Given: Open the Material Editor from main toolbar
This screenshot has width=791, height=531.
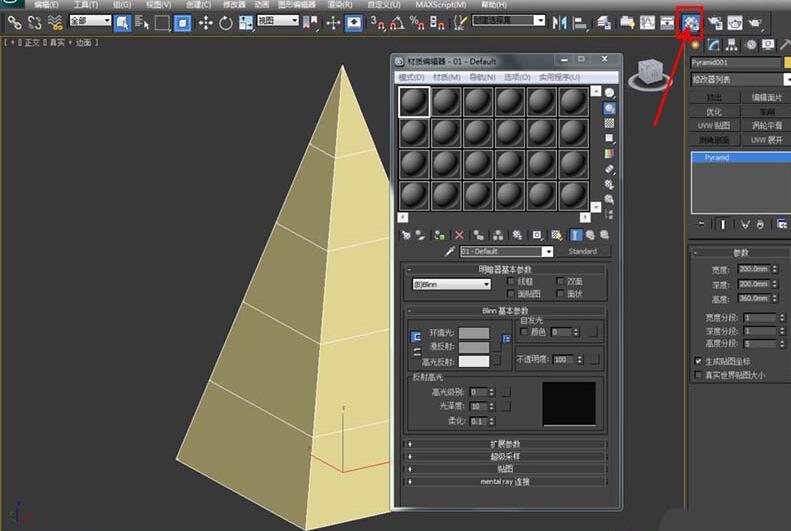Looking at the screenshot, I should [690, 23].
